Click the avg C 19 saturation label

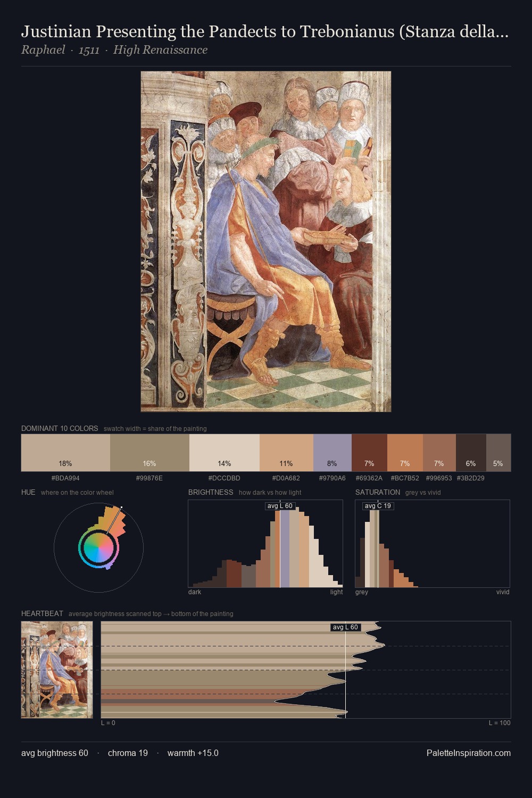pos(378,506)
